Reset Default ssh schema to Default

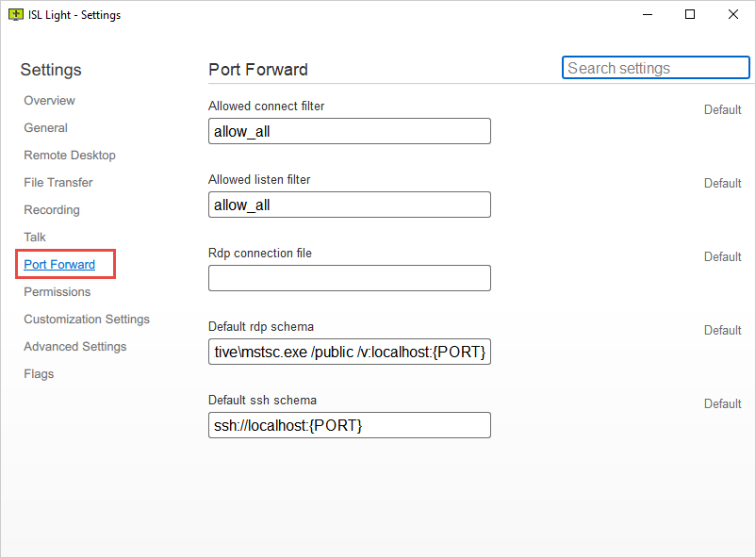(722, 403)
